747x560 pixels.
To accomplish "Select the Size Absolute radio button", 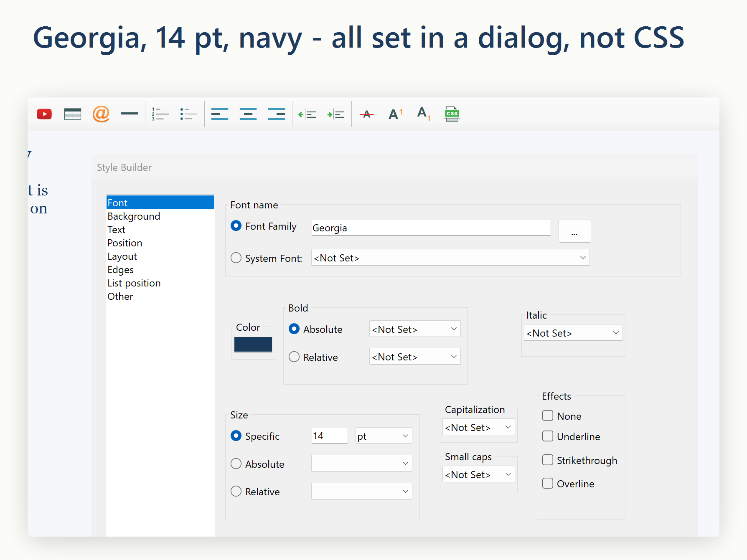I will tap(236, 464).
